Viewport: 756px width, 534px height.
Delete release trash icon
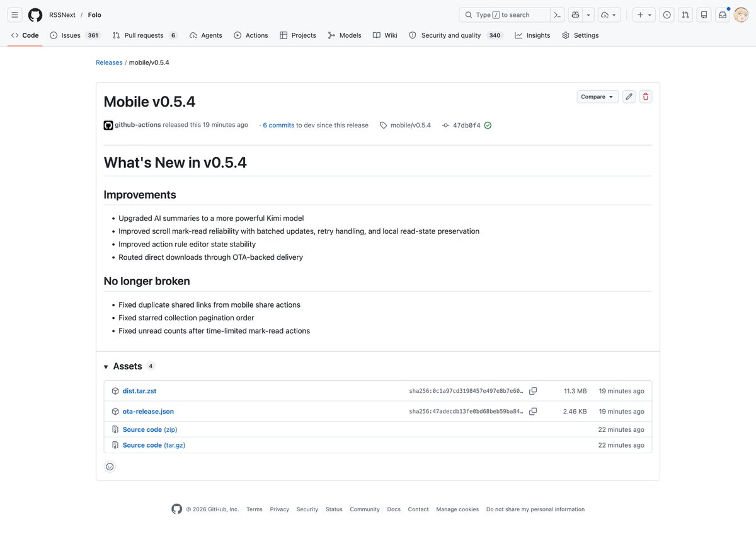645,96
